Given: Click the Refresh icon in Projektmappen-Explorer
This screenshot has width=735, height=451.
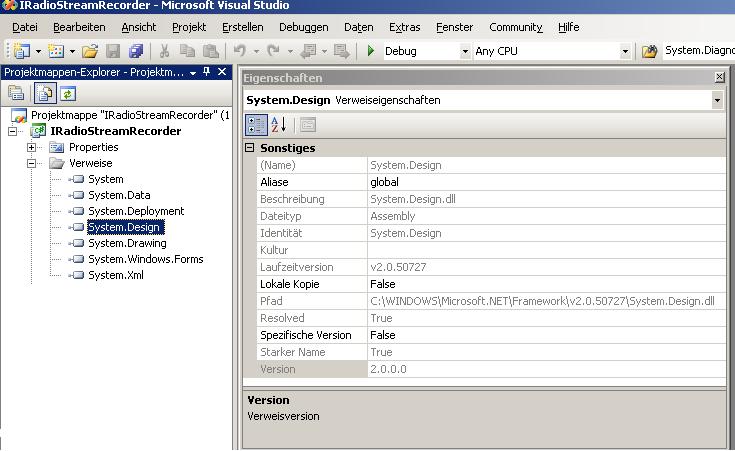Looking at the screenshot, I should 68,94.
